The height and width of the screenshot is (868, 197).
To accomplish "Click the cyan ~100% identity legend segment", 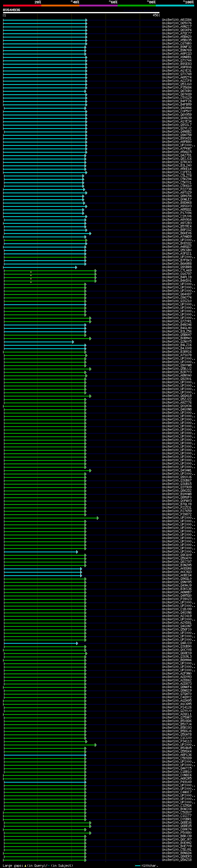I will pos(175,6).
